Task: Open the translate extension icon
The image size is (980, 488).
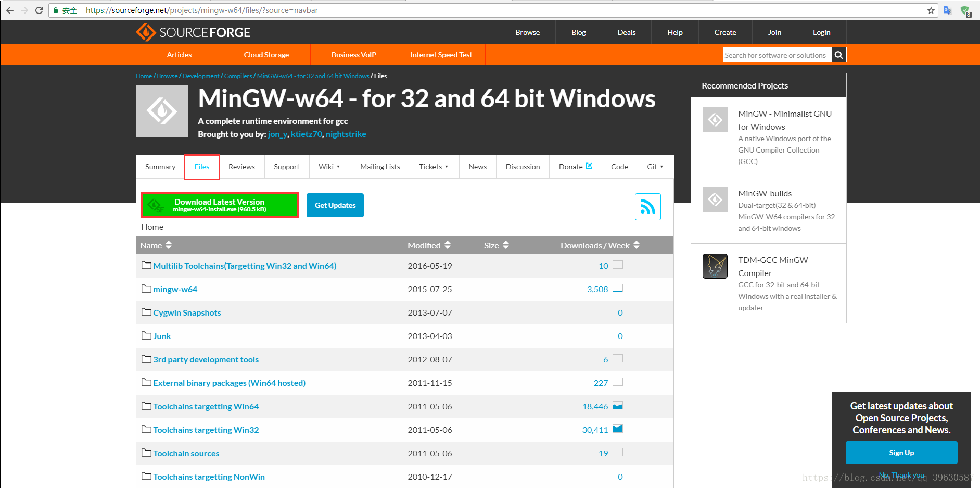Action: (947, 10)
